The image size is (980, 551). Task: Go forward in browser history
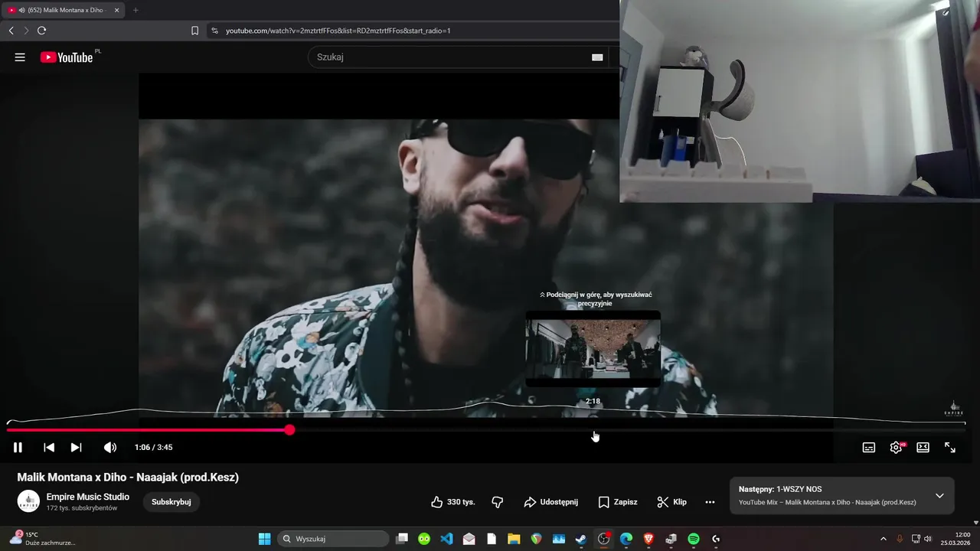26,31
